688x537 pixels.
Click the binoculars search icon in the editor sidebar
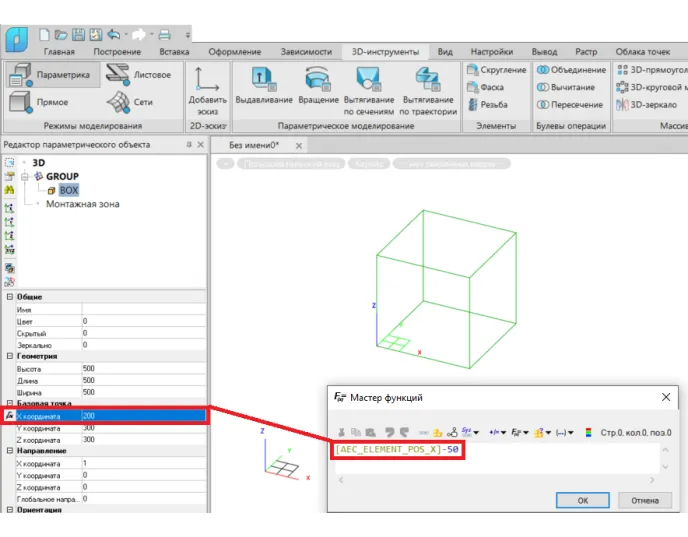[9, 190]
